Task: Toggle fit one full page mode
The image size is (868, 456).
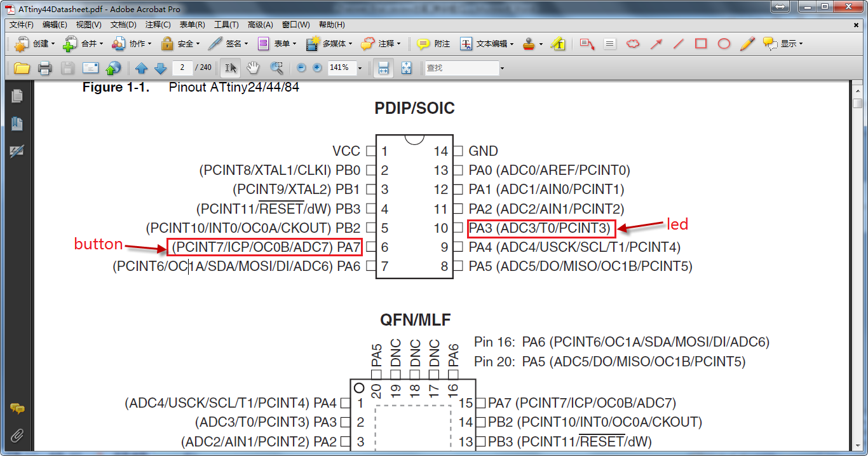Action: point(407,67)
